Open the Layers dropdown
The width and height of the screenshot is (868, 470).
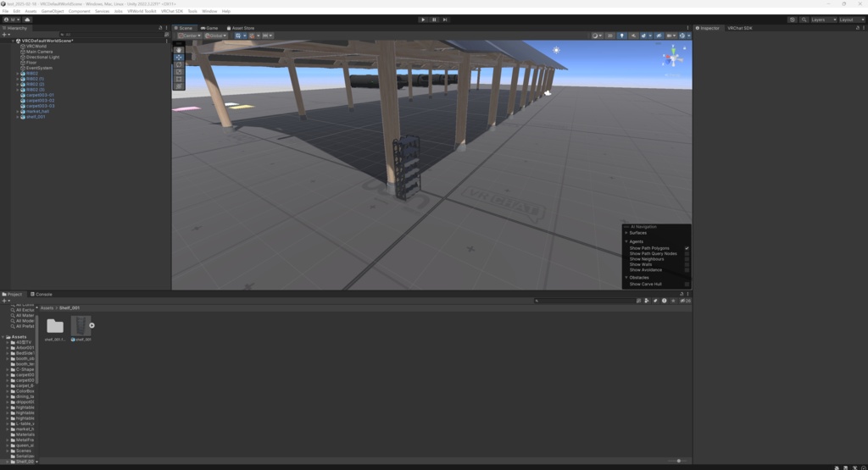(823, 19)
